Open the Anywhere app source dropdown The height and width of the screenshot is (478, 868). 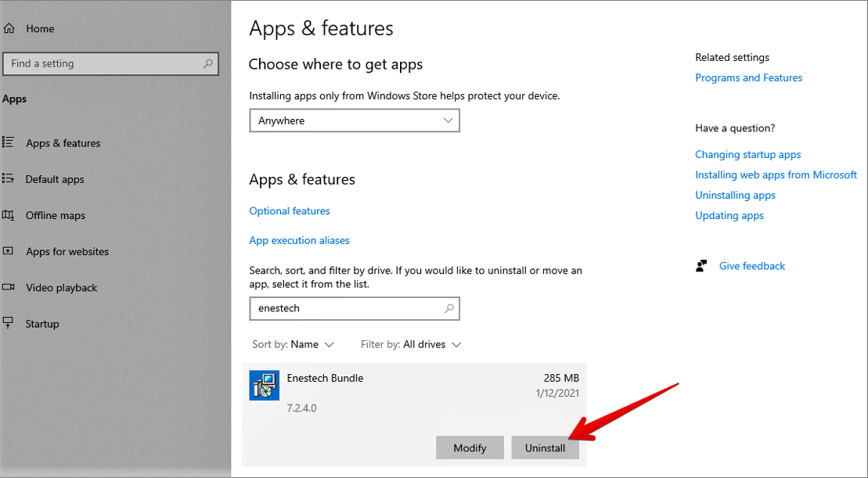click(x=355, y=120)
